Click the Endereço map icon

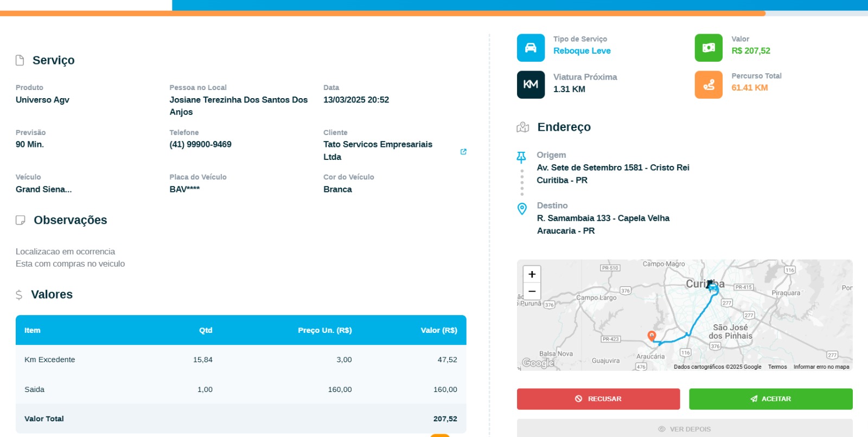pos(523,127)
